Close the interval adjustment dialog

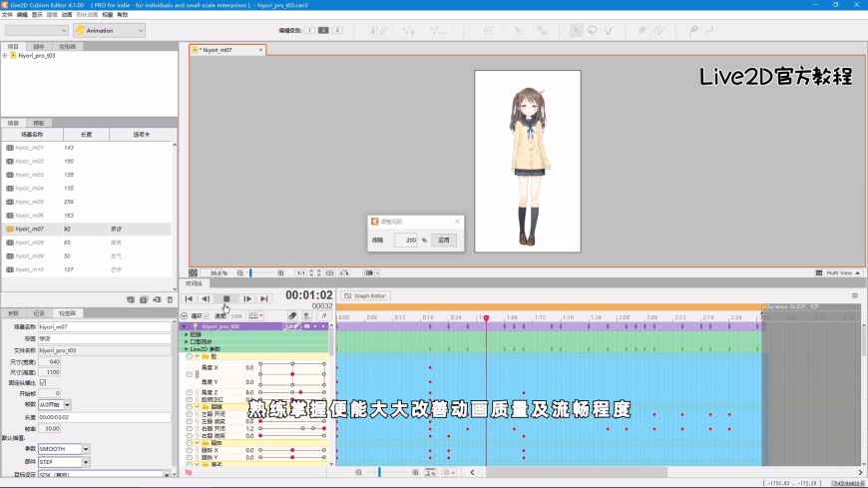click(x=457, y=222)
